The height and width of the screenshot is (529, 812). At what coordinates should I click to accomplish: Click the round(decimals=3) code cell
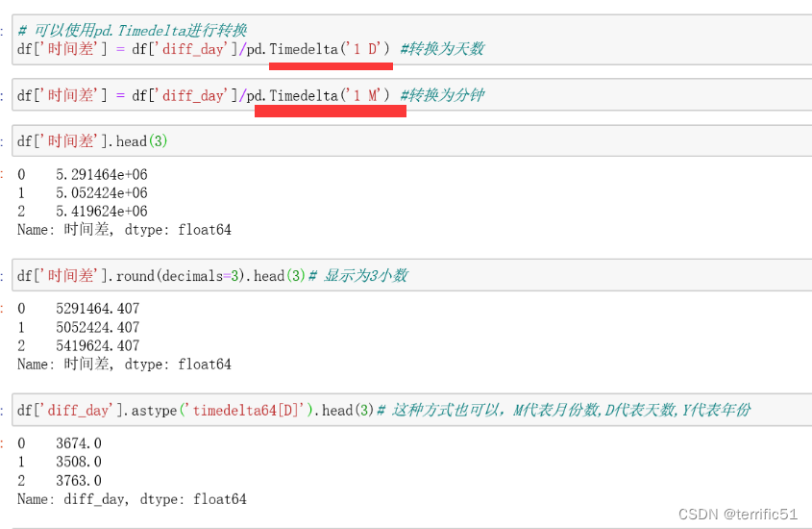pos(412,275)
